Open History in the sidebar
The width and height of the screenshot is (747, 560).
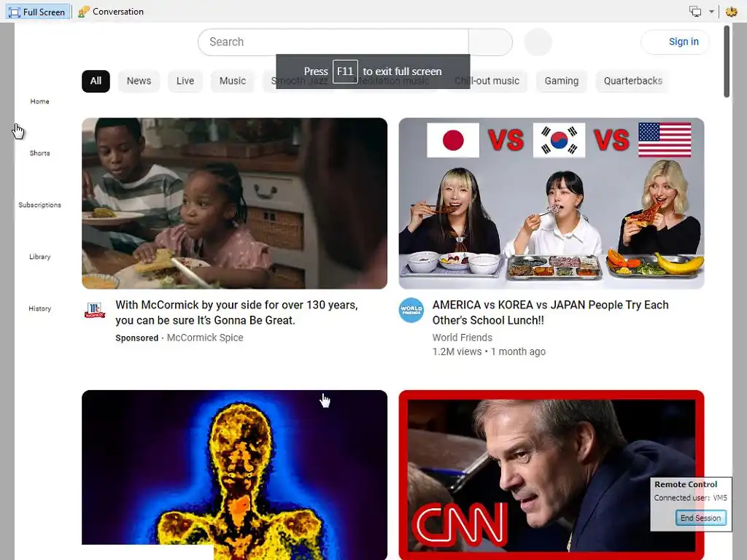(39, 308)
